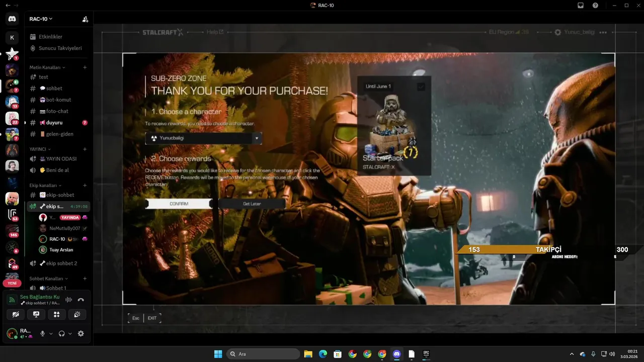Open the soundboard button
644x362 pixels.
(x=77, y=314)
